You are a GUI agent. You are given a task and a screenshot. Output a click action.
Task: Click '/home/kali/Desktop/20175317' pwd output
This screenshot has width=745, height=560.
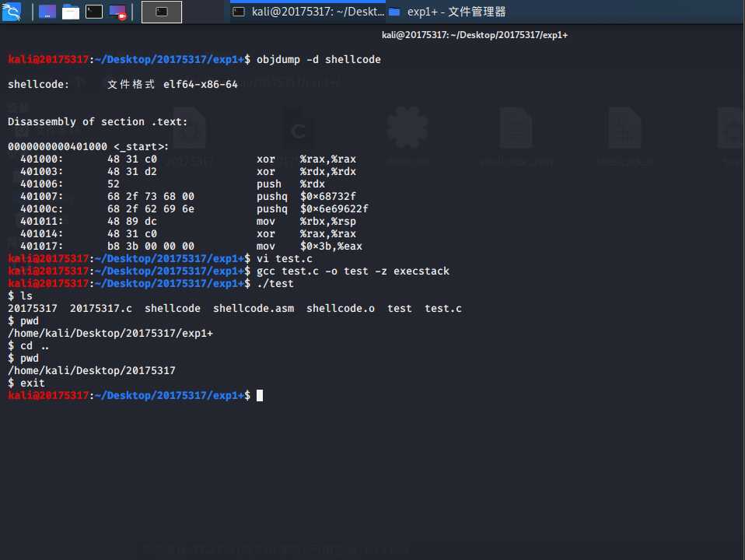(91, 370)
